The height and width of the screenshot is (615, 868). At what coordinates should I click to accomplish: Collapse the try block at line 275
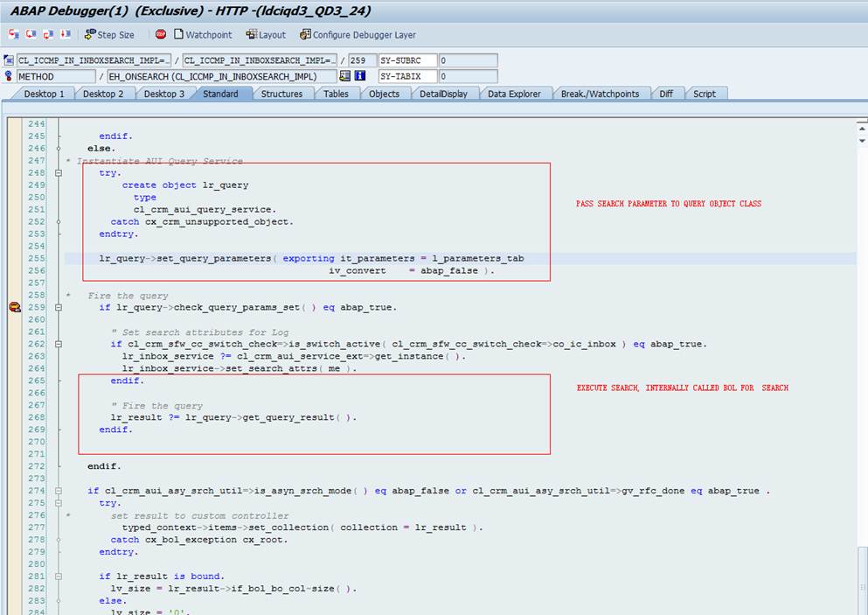click(x=59, y=504)
